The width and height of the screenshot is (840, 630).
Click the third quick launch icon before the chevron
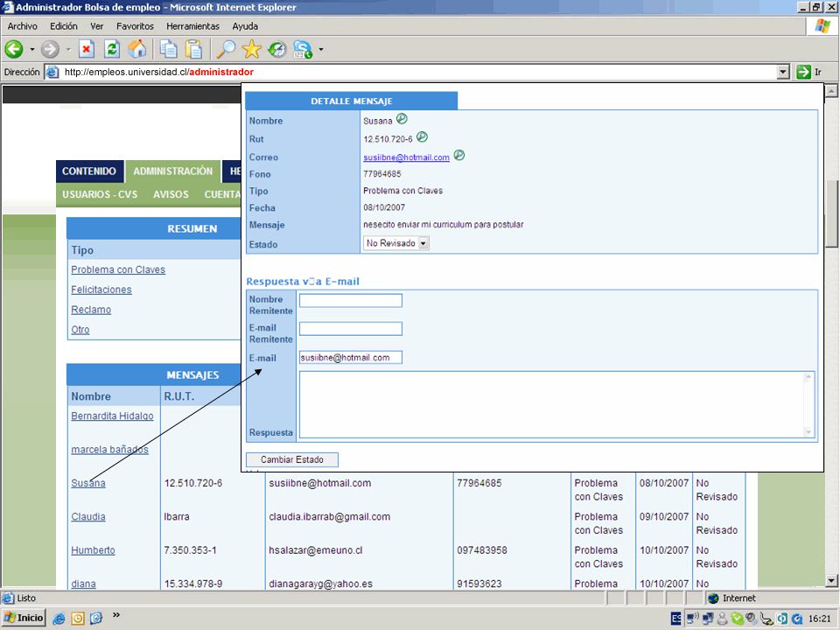tap(96, 619)
